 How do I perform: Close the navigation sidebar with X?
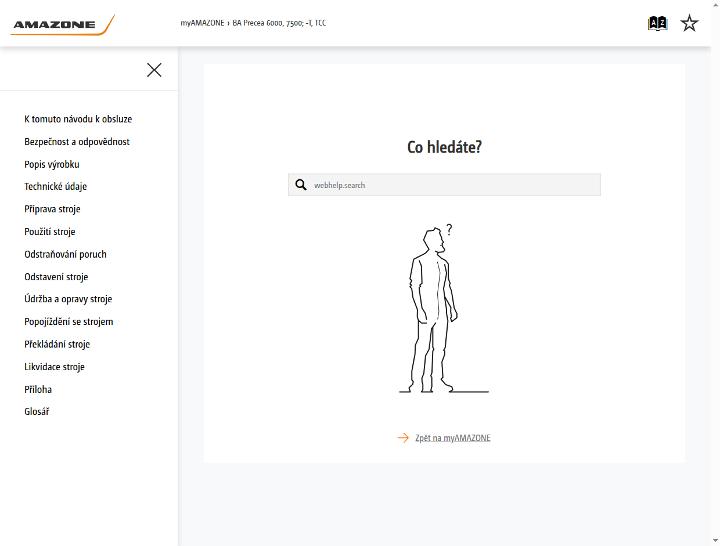(154, 70)
